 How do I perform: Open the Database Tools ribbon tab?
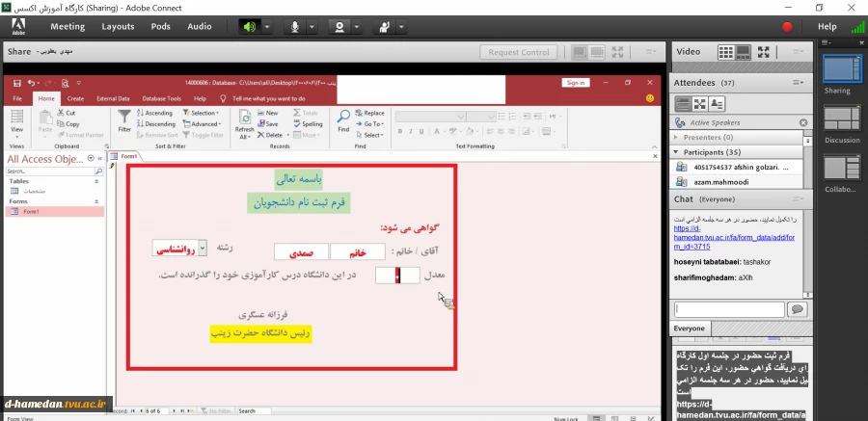coord(162,98)
